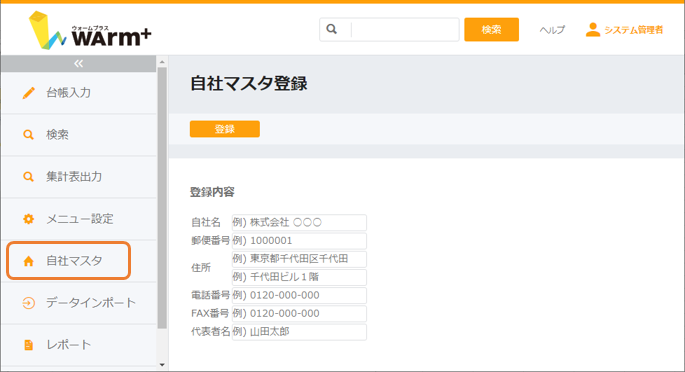Click the second 住所 building input field
Viewport: 685px width, 372px height.
pyautogui.click(x=299, y=277)
